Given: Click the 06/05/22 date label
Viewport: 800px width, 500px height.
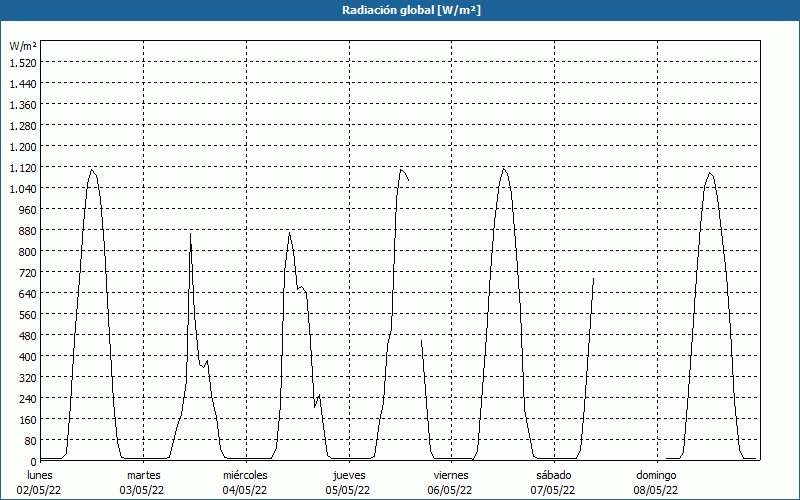Looking at the screenshot, I should (450, 490).
